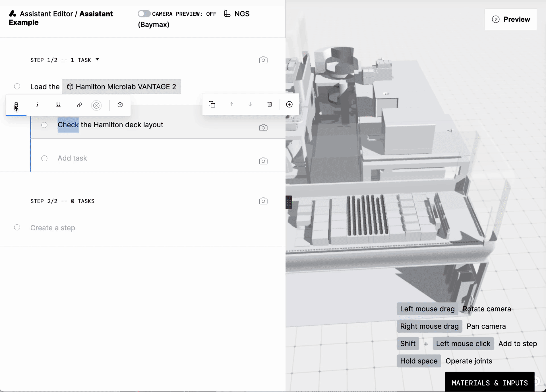Select the radio button for Load the step
This screenshot has width=546, height=392.
click(17, 86)
